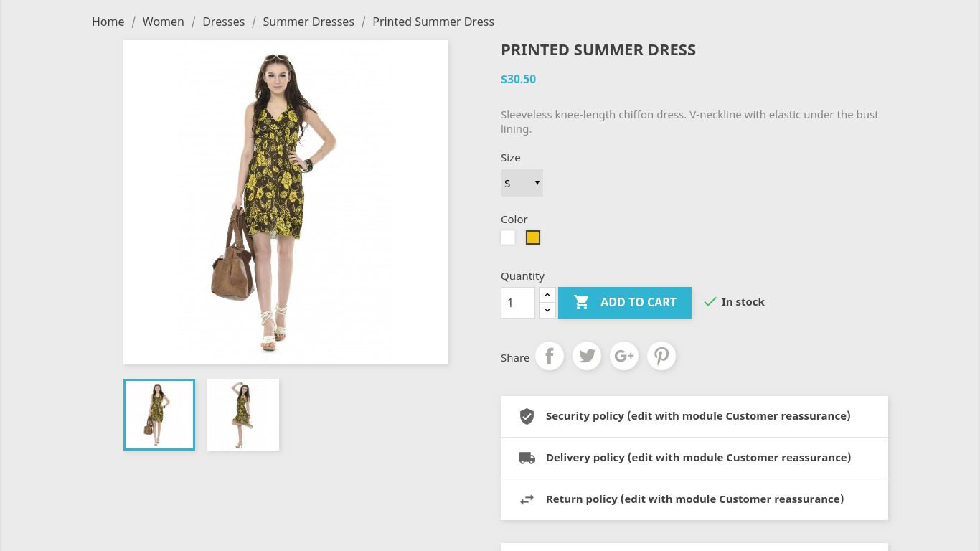Open Summer Dresses breadcrumb link

tap(308, 22)
